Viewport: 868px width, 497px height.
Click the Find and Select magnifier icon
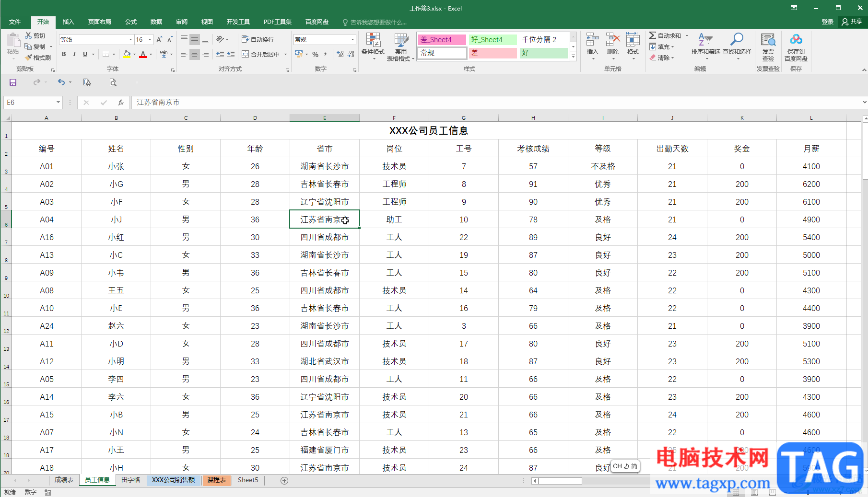[x=737, y=40]
